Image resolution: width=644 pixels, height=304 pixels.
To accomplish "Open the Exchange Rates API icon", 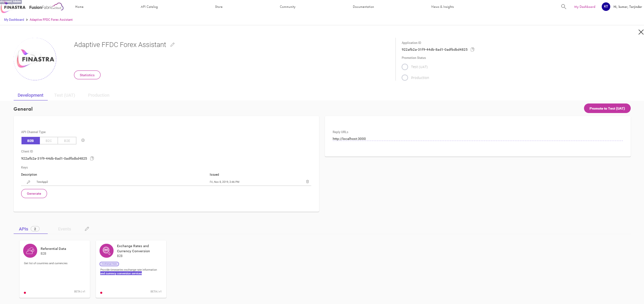I will [106, 251].
